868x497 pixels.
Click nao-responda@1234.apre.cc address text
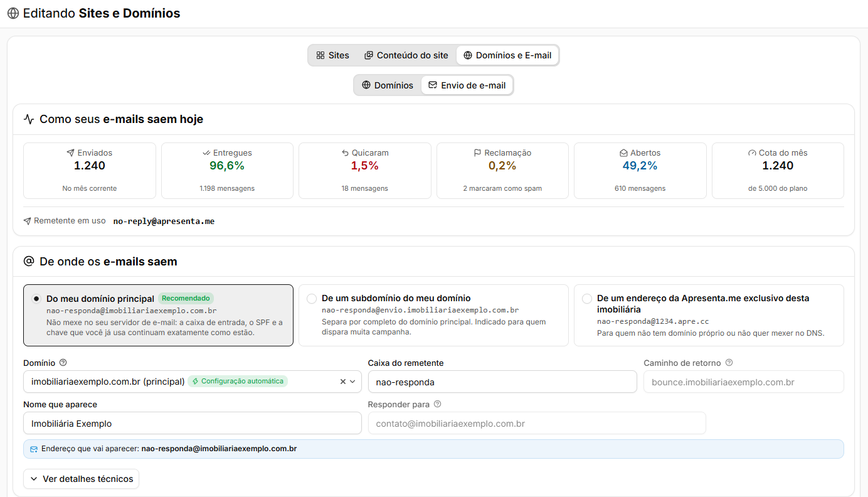(x=653, y=321)
